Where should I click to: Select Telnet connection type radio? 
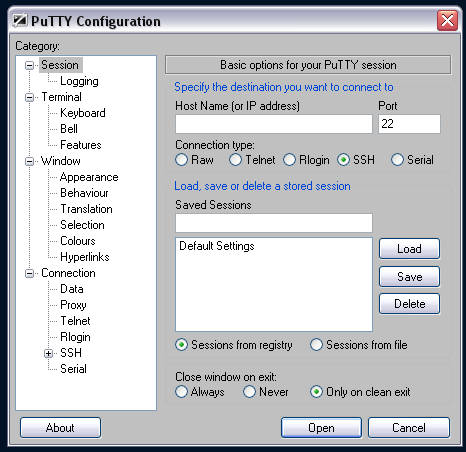235,160
